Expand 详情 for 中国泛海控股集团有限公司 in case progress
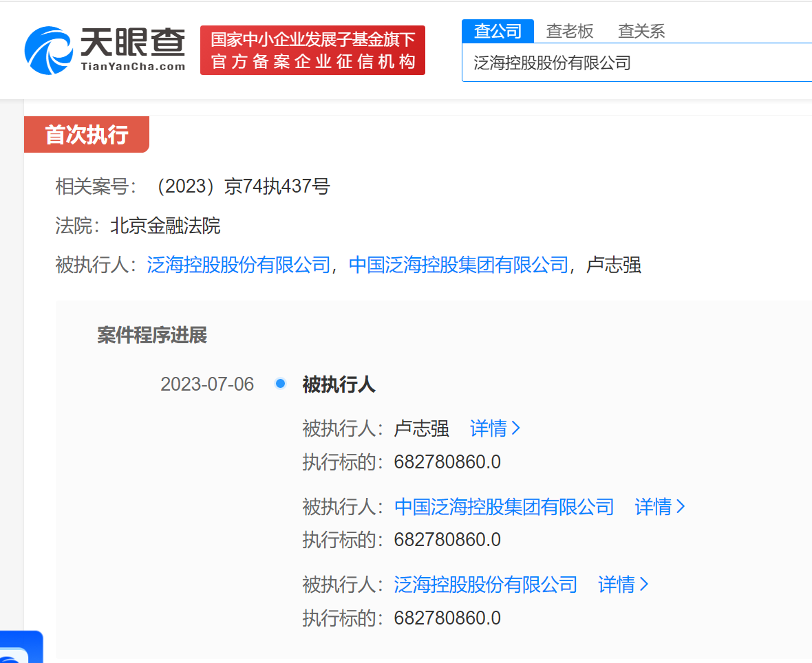Viewport: 812px width, 663px height. pyautogui.click(x=660, y=507)
